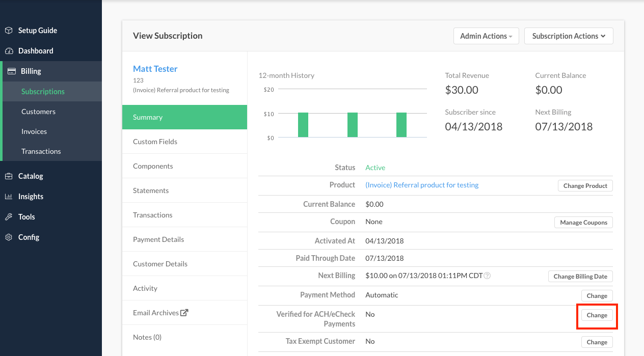Viewport: 644px width, 356px height.
Task: Open the Admin Actions dropdown
Action: coord(486,36)
